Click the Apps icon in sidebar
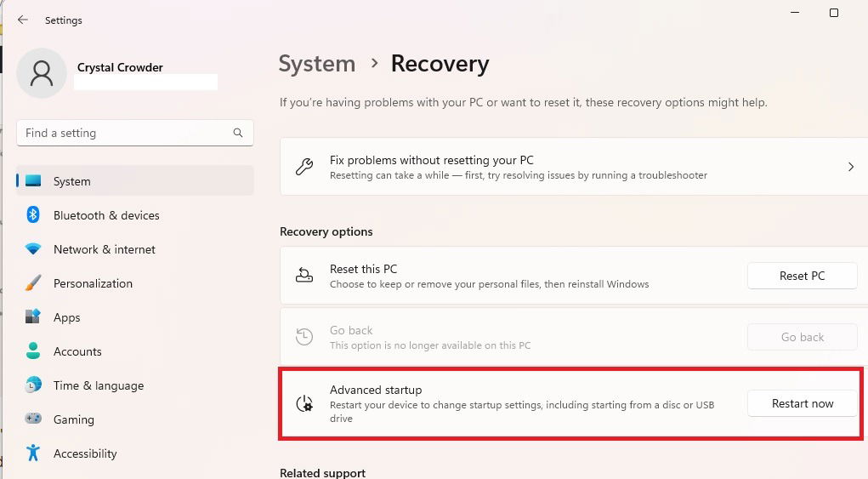This screenshot has width=868, height=479. coord(33,316)
